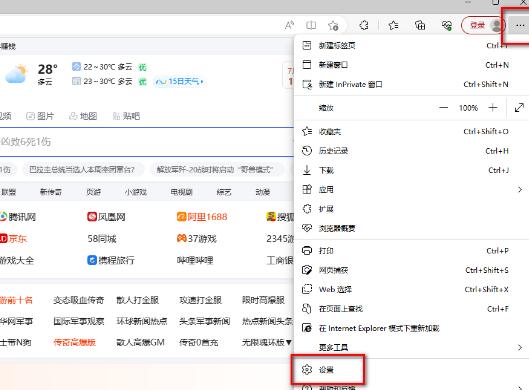Click the search input field
The image size is (529, 390).
click(x=147, y=142)
